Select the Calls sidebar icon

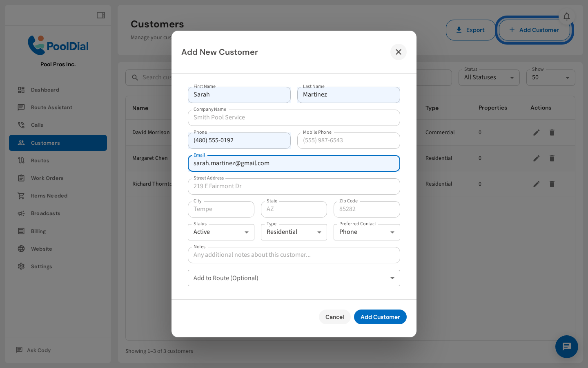tap(37, 125)
